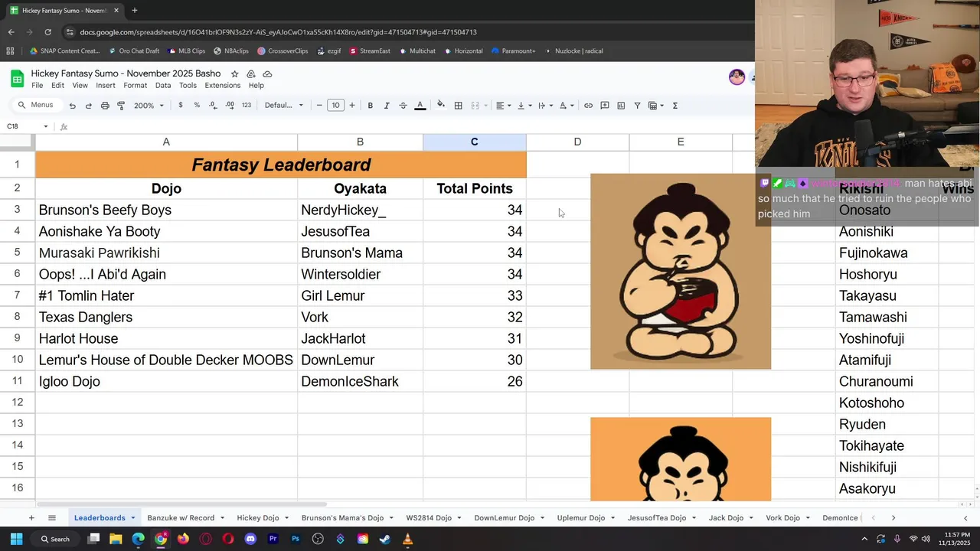Open the text color picker
Viewport: 980px width, 551px height.
point(420,106)
